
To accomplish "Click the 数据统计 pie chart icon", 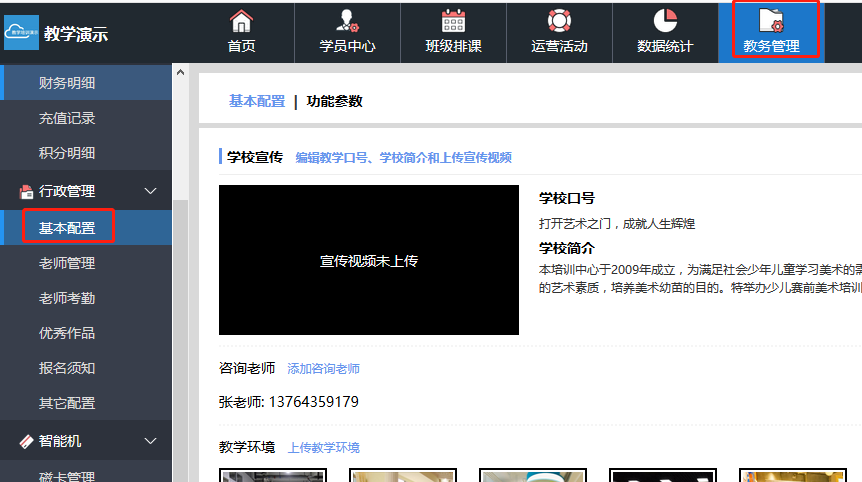I will point(665,21).
